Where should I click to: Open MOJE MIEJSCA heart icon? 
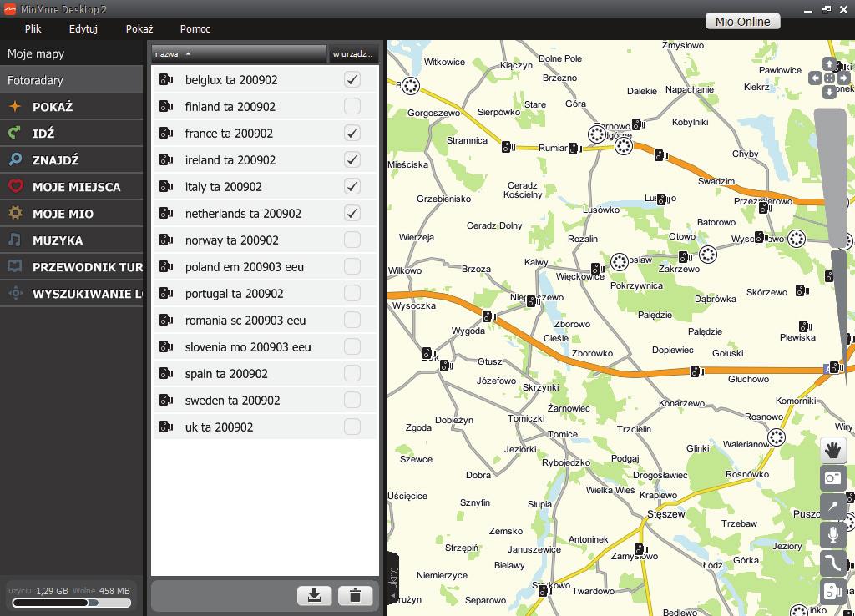pyautogui.click(x=15, y=186)
